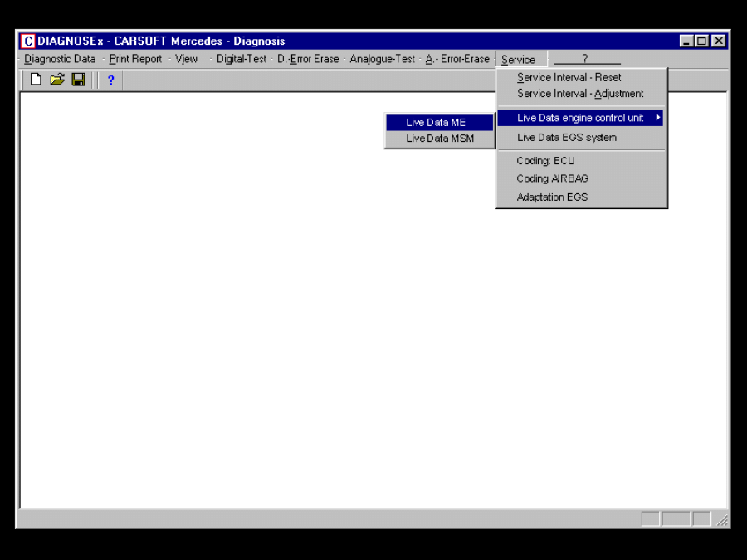Select Service Interval - Reset
The height and width of the screenshot is (560, 747).
click(569, 77)
